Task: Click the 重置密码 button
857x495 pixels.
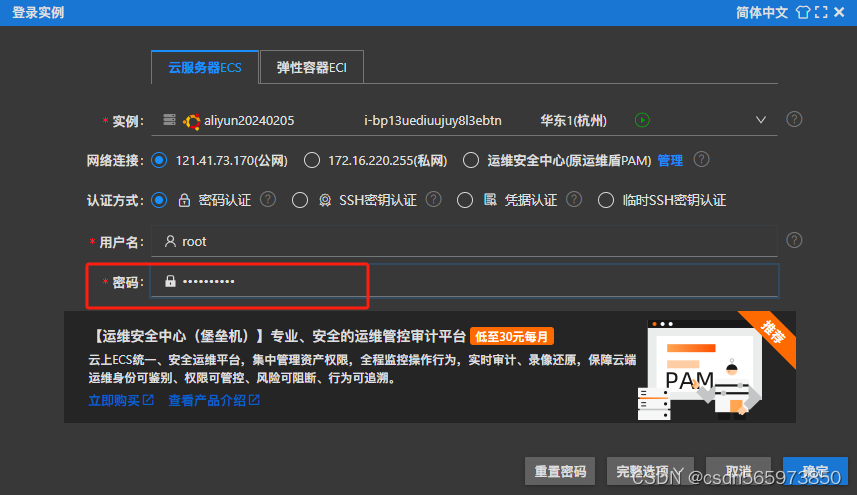Action: point(560,471)
